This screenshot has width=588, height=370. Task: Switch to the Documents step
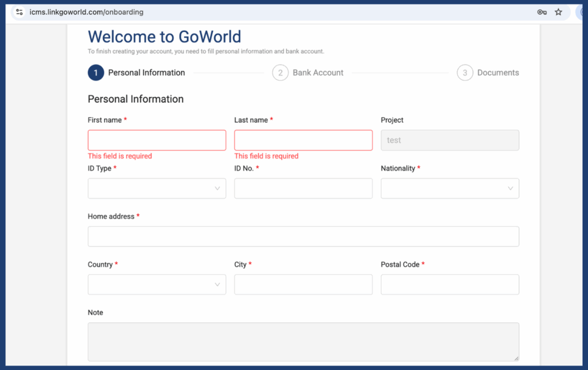coord(498,73)
